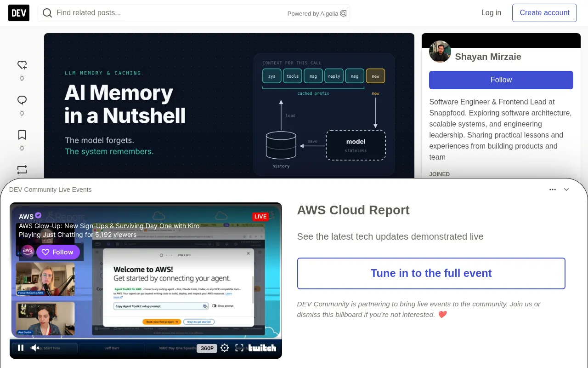588x368 pixels.
Task: Click the Create account button
Action: click(544, 13)
